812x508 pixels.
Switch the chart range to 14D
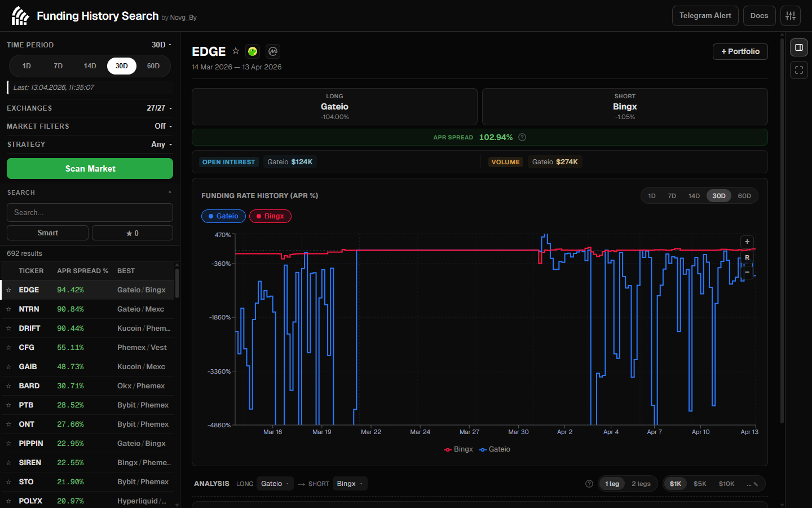pos(694,196)
